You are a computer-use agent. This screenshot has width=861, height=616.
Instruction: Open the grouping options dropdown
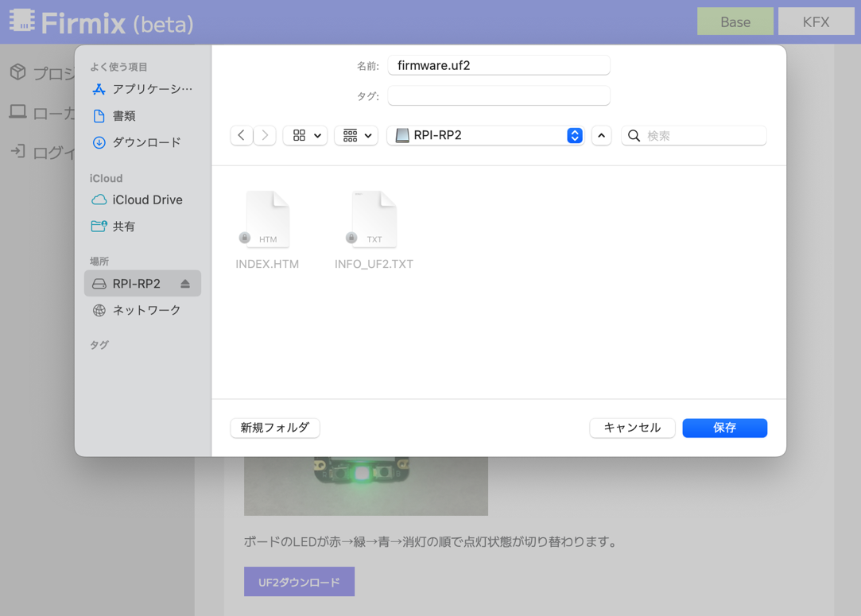tap(356, 136)
